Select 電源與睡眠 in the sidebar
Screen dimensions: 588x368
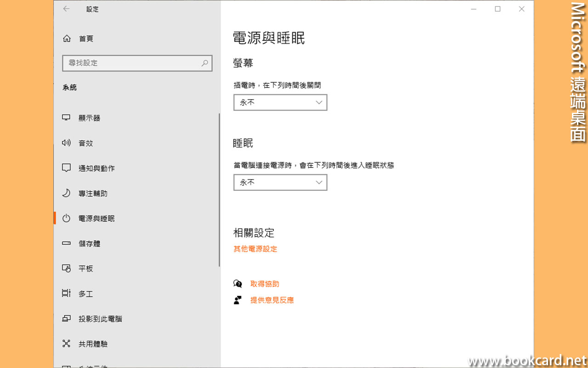click(96, 218)
